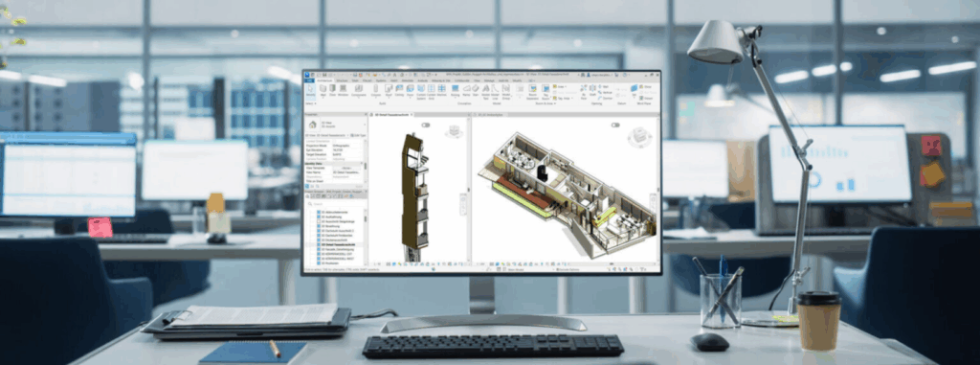Uncheck the 3D Detail Fassadenschnitt checkbox

319,244
